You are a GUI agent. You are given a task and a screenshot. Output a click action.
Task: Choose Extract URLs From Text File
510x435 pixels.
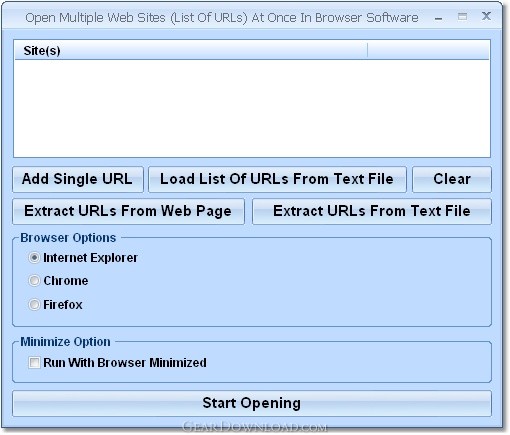click(x=372, y=211)
